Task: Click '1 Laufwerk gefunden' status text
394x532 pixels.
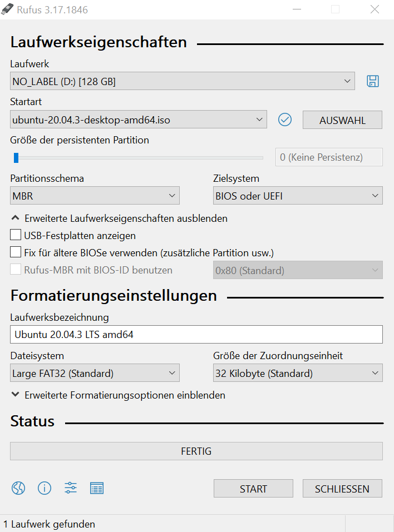Action: pyautogui.click(x=49, y=524)
